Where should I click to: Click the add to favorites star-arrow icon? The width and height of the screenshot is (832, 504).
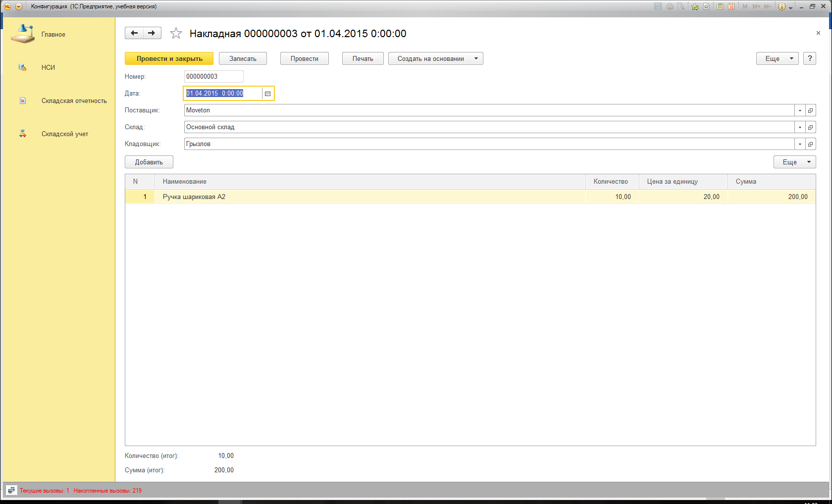pos(695,6)
